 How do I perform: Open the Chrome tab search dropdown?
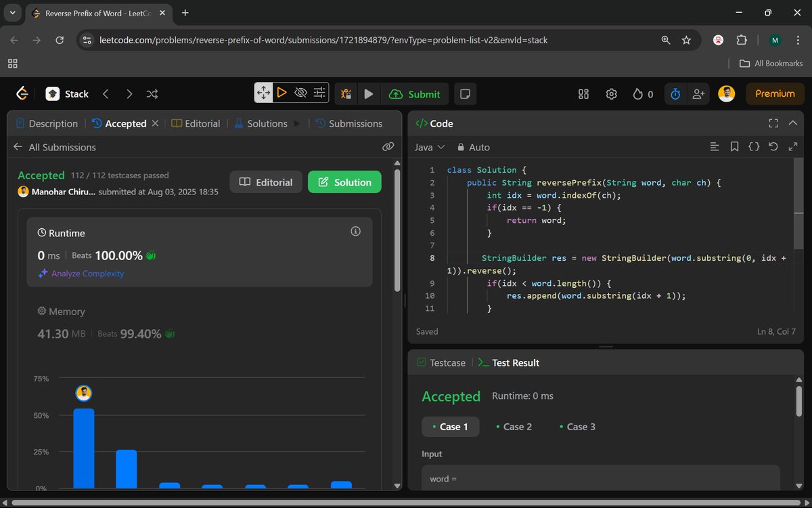13,13
